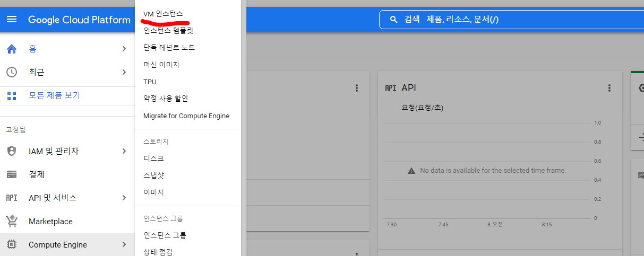Click the No data is available message
This screenshot has height=256, width=644.
[x=493, y=171]
